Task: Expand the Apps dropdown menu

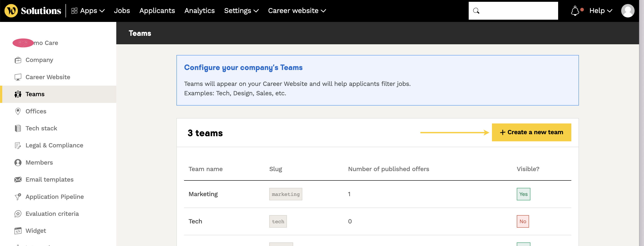Action: coord(88,11)
